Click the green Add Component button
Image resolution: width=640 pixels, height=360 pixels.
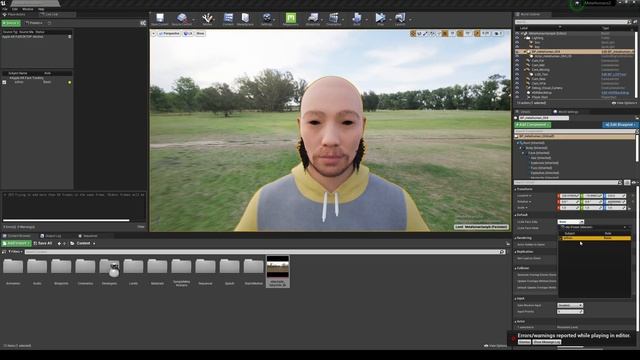[533, 124]
